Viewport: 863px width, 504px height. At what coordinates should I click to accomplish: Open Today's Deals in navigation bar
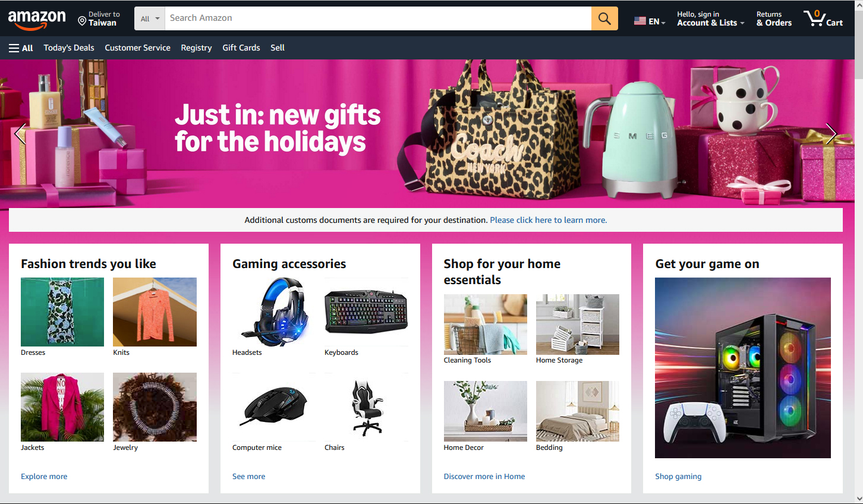69,48
